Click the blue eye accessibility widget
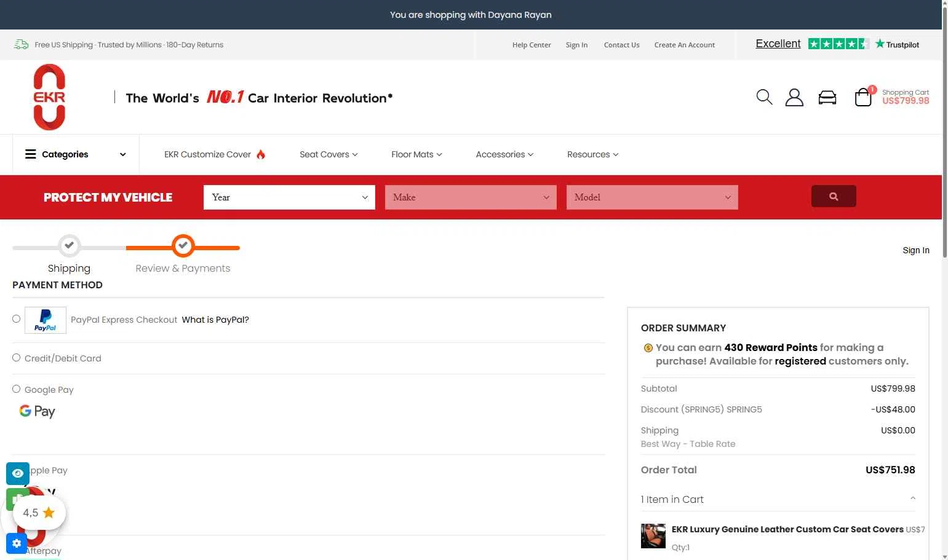The height and width of the screenshot is (560, 948). [18, 473]
